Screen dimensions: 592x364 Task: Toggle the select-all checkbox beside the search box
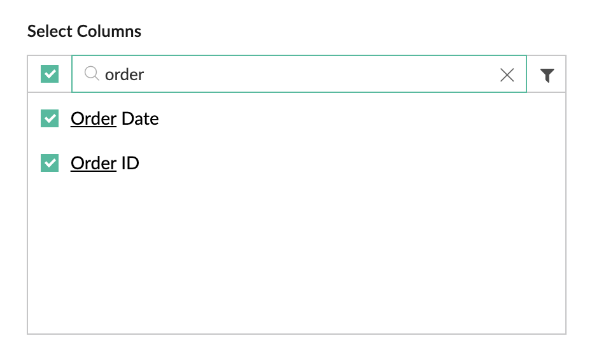[x=50, y=74]
